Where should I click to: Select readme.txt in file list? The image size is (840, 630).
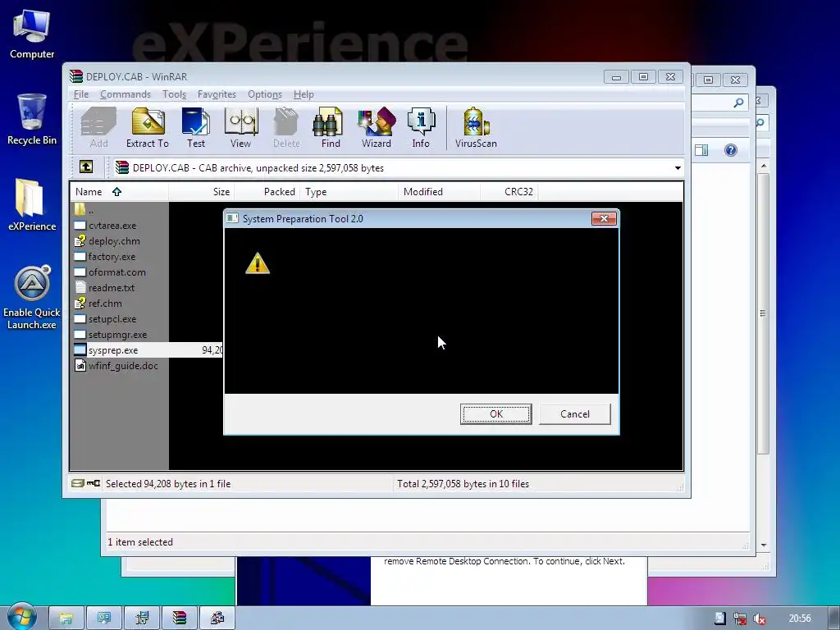pyautogui.click(x=111, y=288)
